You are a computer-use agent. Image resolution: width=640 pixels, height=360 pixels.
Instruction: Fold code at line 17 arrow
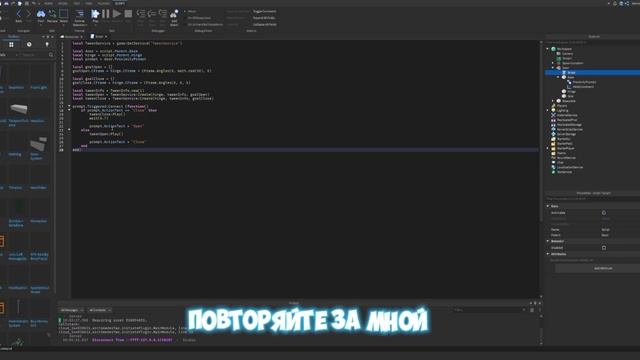[69, 106]
